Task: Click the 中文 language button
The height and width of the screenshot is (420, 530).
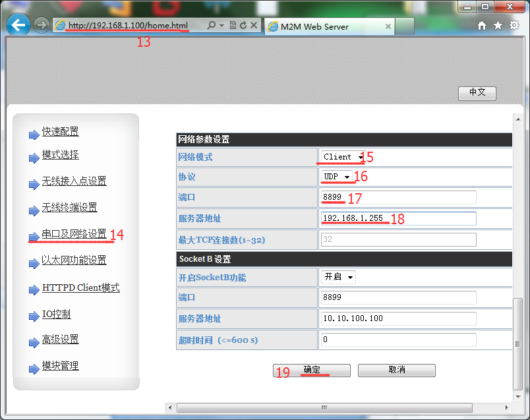Action: tap(477, 93)
